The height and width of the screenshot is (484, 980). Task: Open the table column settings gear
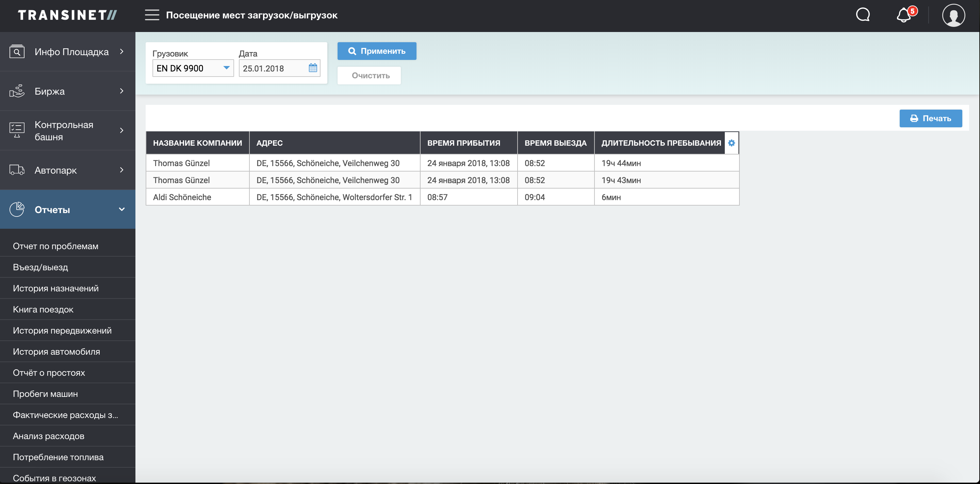point(731,143)
